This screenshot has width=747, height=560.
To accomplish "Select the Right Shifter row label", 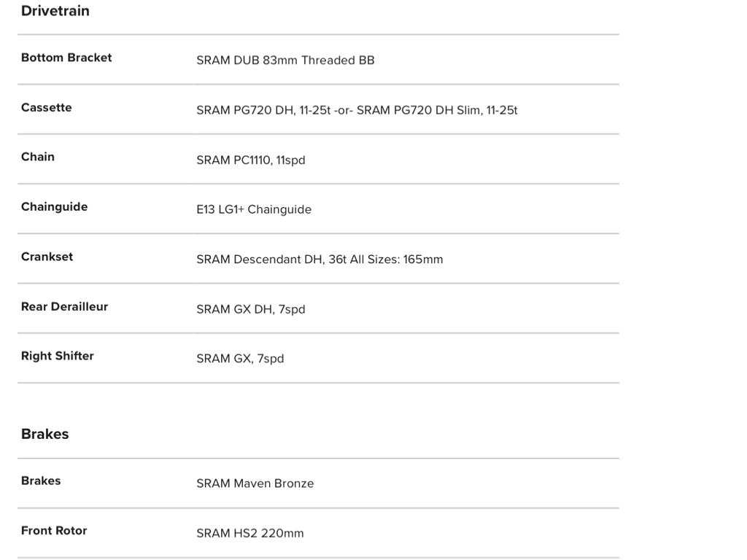I will tap(58, 356).
